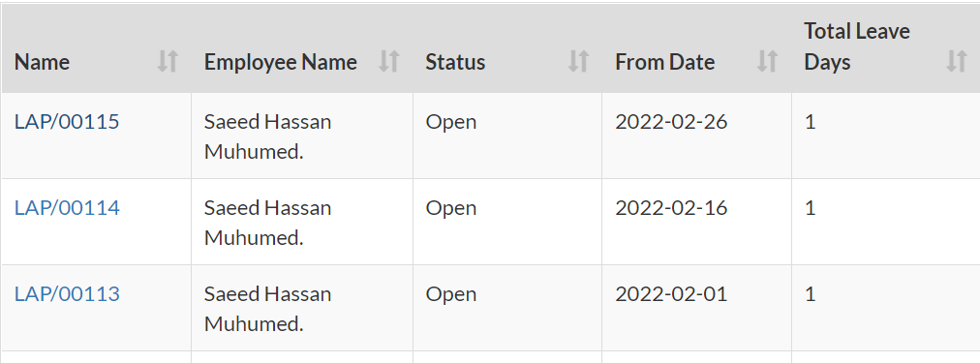Click the 2022-02-01 date cell
The image size is (980, 363).
(671, 293)
